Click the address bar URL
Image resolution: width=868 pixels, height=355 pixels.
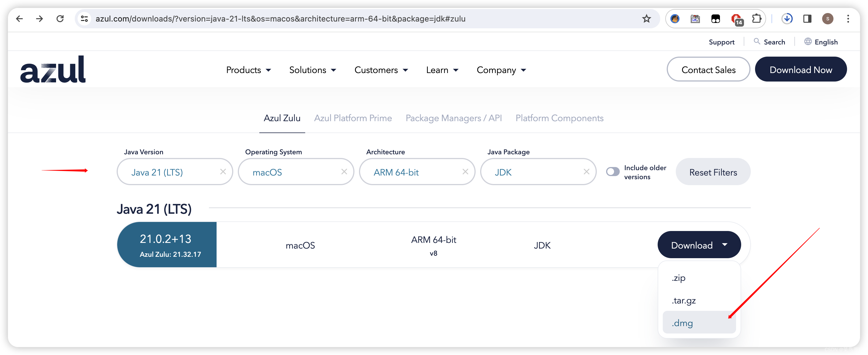coord(280,18)
